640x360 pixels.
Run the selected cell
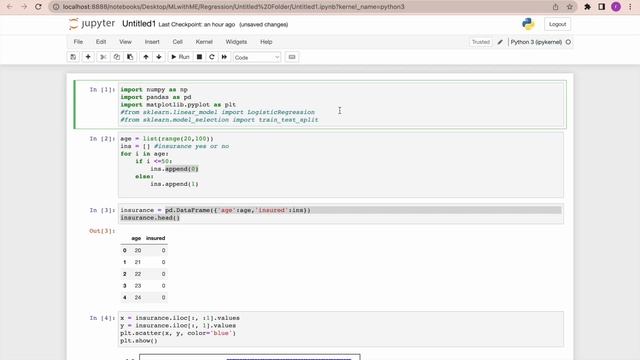pos(180,57)
